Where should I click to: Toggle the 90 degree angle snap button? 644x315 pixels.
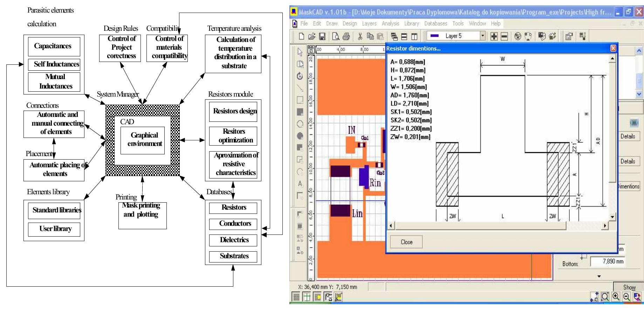click(x=338, y=297)
